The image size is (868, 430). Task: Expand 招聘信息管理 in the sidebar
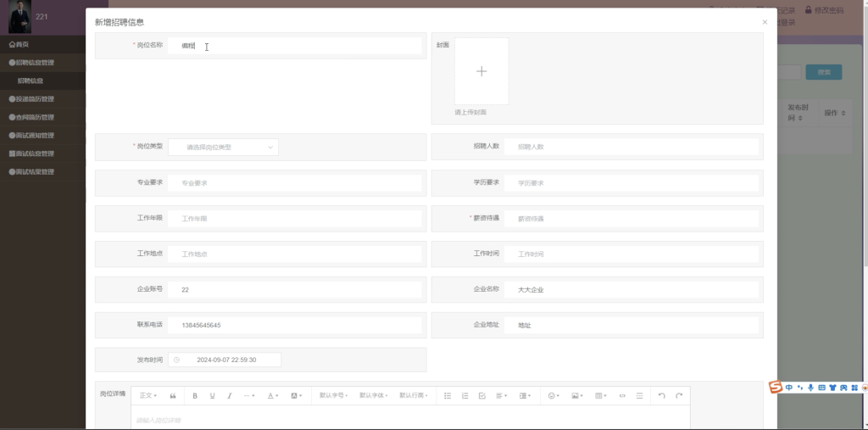[31, 63]
